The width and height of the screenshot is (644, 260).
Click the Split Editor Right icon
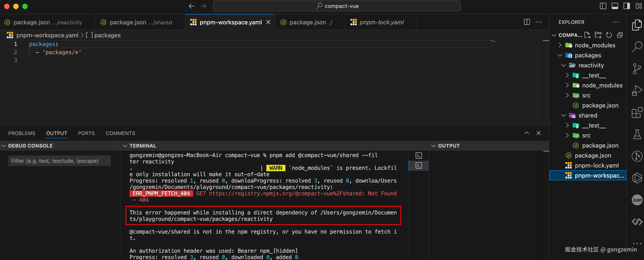tap(527, 22)
